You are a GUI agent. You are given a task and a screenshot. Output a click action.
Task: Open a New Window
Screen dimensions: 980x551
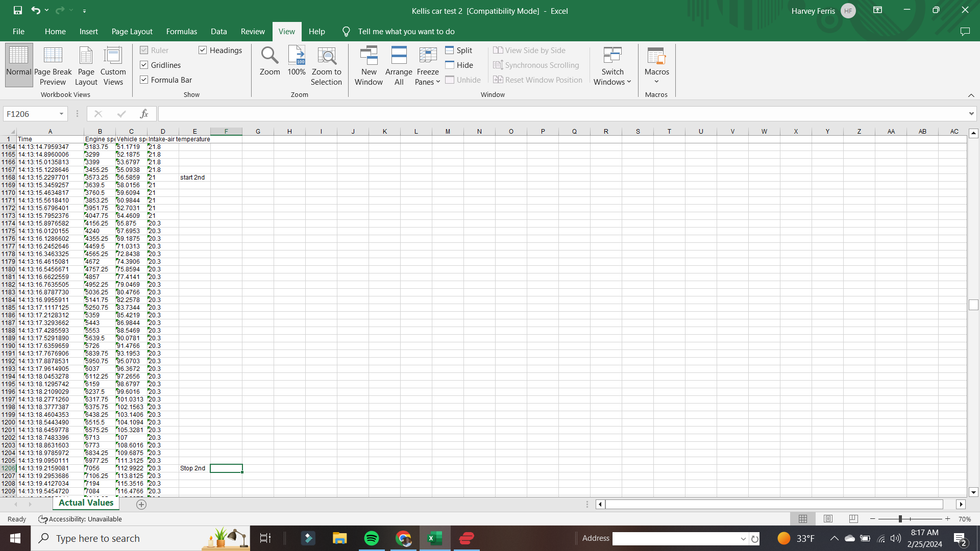(369, 65)
